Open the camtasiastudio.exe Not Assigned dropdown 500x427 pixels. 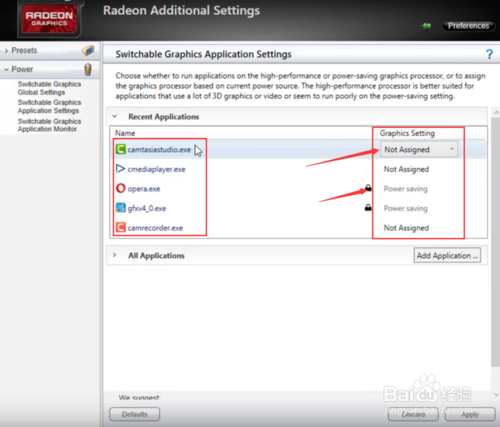click(419, 149)
